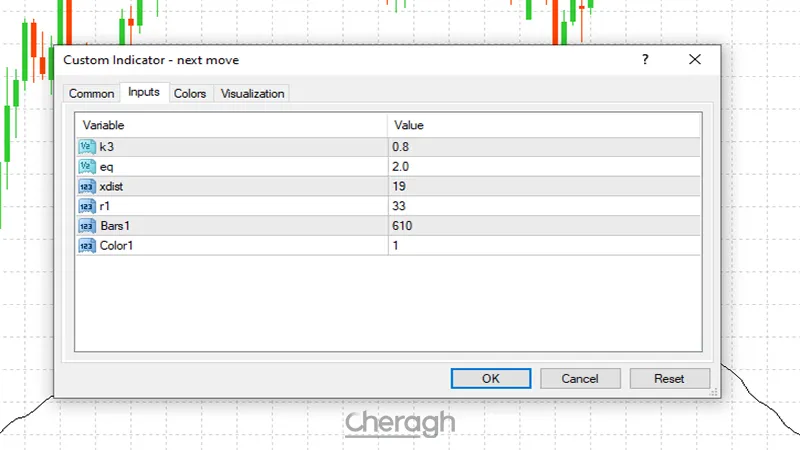Go to the Visualization tab

pyautogui.click(x=253, y=94)
